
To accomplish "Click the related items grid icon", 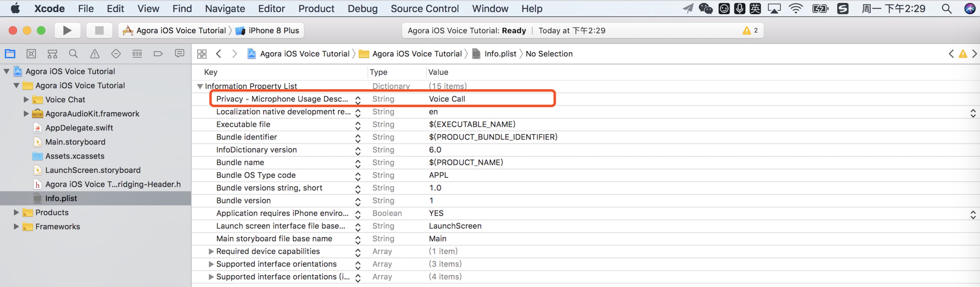I will point(202,54).
